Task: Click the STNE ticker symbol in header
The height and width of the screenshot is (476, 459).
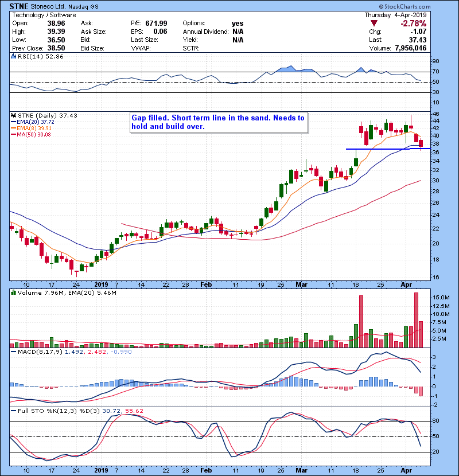Action: [19, 6]
